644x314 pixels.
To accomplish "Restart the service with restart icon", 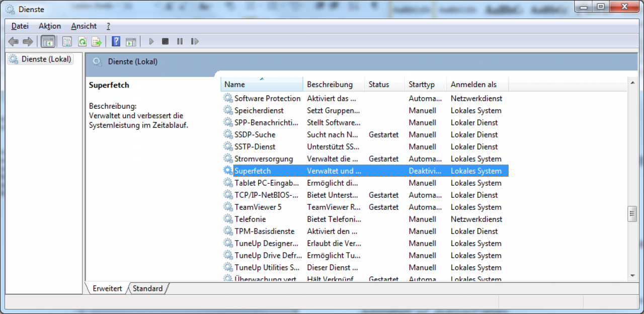I will click(x=195, y=41).
